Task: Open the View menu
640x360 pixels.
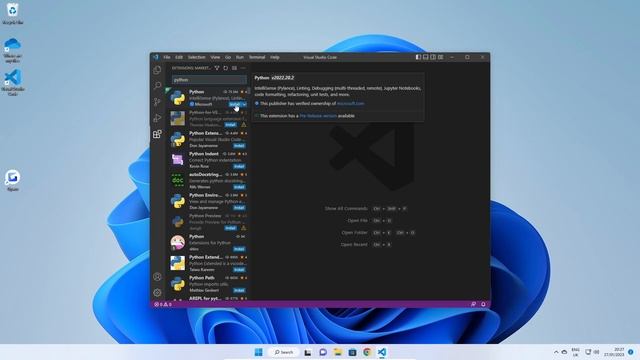Action: coord(215,57)
